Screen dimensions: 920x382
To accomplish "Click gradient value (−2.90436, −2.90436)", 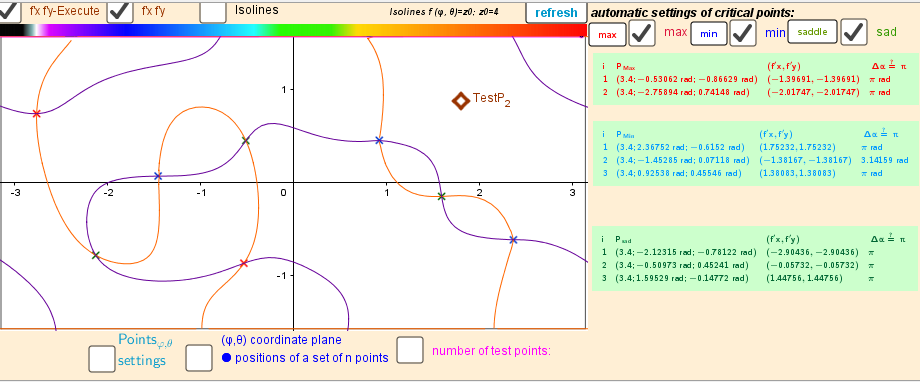I will pos(813,252).
